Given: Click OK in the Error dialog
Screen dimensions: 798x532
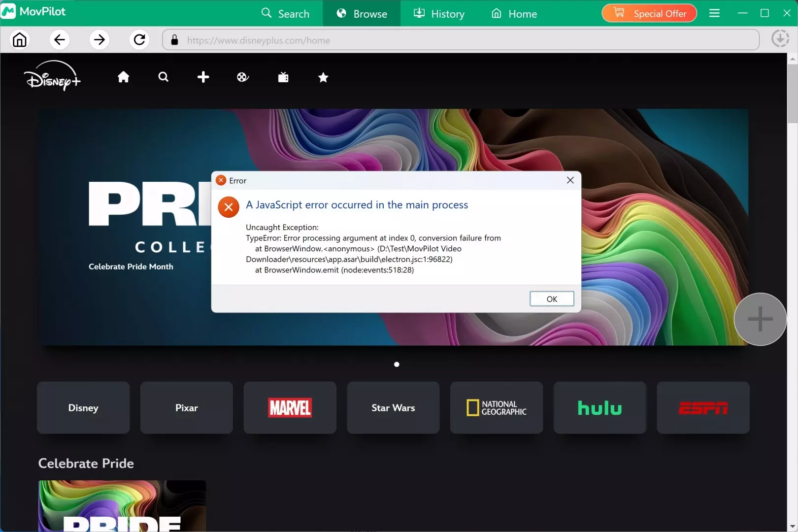Looking at the screenshot, I should (552, 299).
